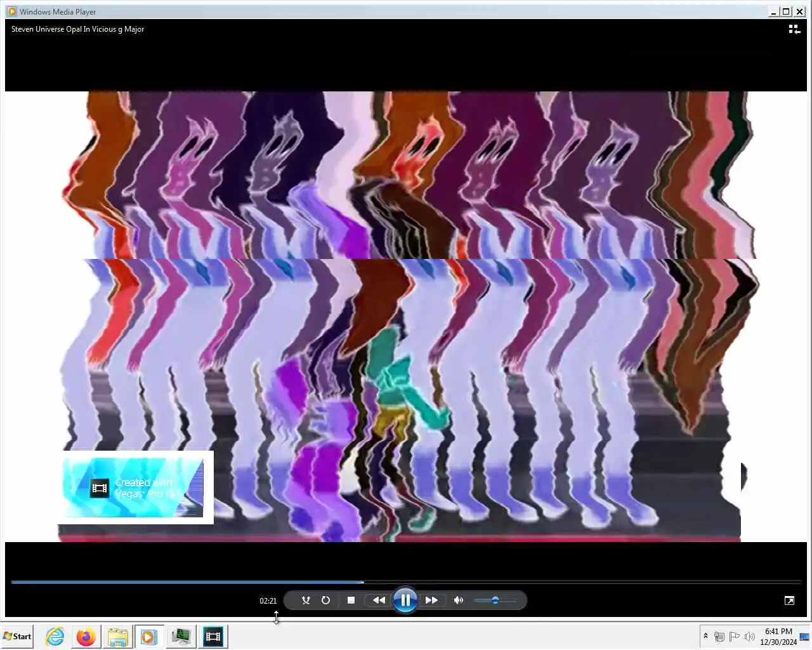Screen dimensions: 812x650
Task: Adjust the volume slider
Action: pyautogui.click(x=495, y=600)
